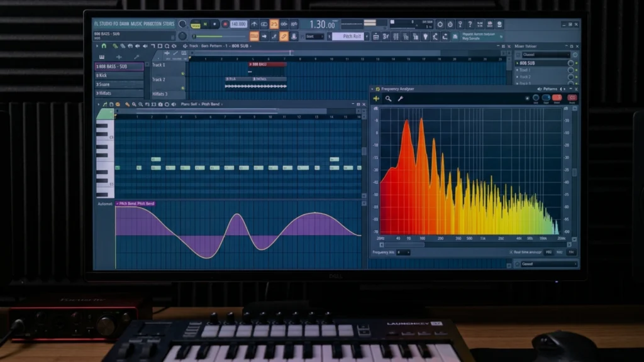
Task: Select the pencil draw tool in the playlist toolbar
Action: coord(115,46)
